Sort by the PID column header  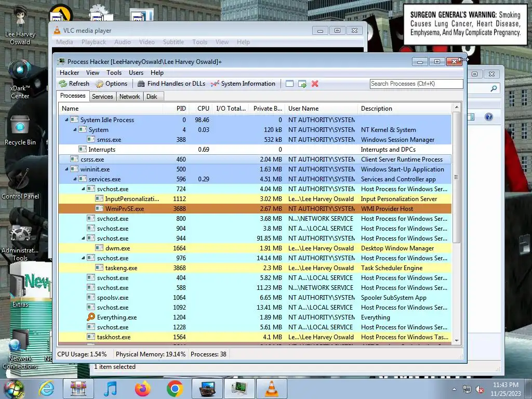(x=176, y=109)
